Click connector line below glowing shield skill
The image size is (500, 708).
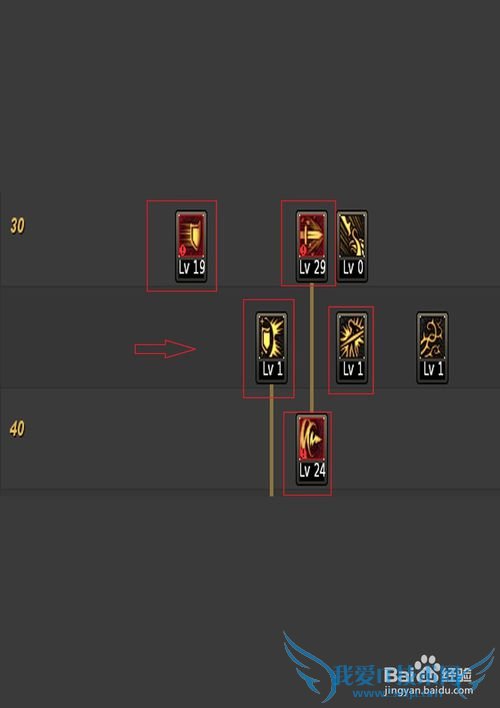[271, 440]
